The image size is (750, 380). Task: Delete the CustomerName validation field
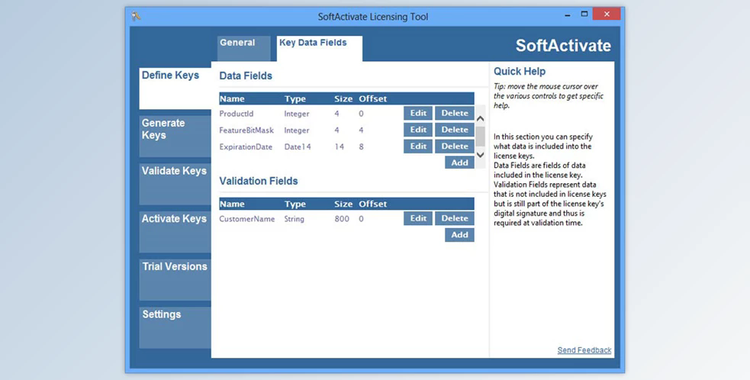coord(454,218)
